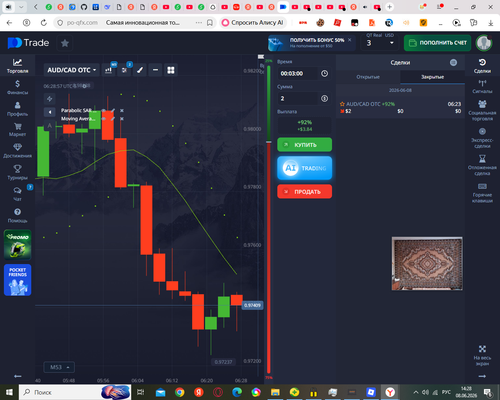Open the Чат sidebar item
This screenshot has height=400, width=500.
coord(17,194)
